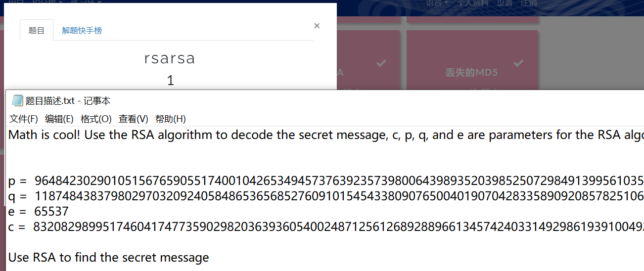Open the 编辑(E) menu
Viewport: 644px width, 271px height.
coord(59,119)
